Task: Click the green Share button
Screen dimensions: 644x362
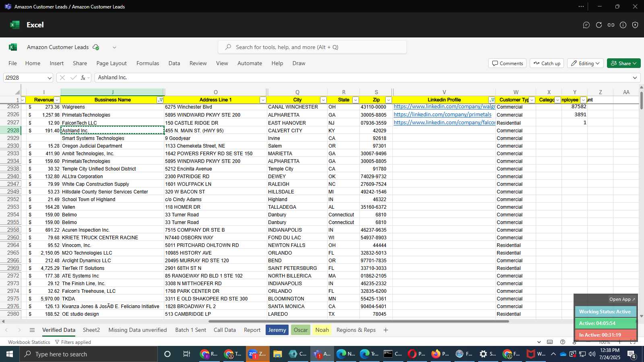Action: tap(623, 64)
